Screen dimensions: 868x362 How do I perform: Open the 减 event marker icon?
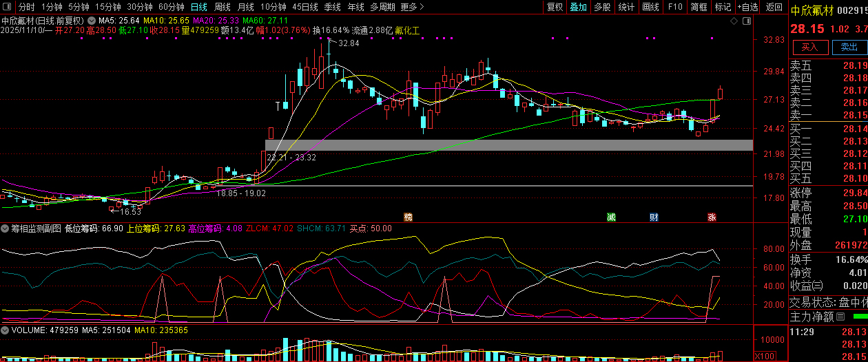tap(611, 217)
